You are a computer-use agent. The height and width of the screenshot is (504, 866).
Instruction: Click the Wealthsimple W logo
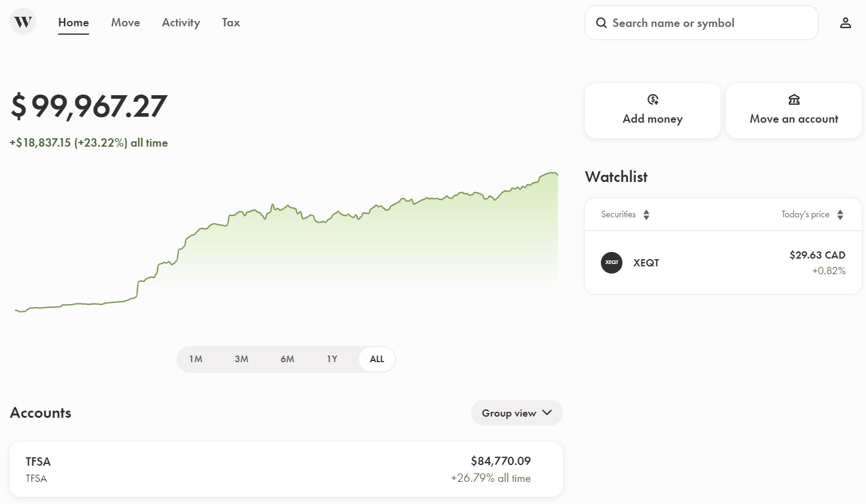pos(23,22)
